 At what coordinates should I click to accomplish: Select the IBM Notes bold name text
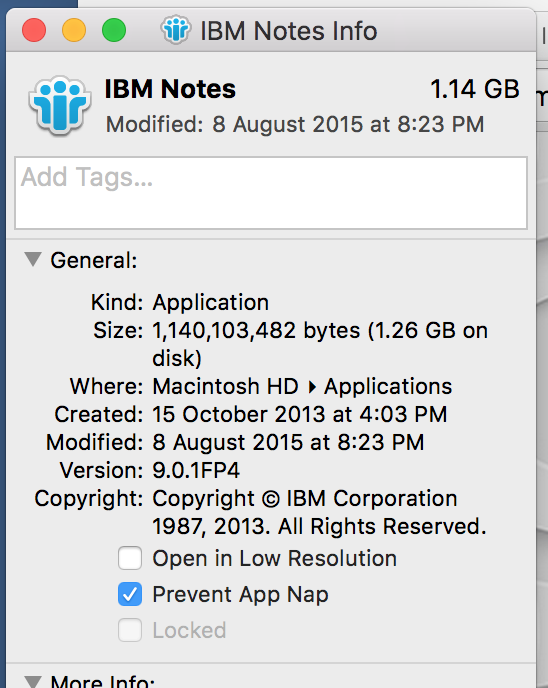170,89
